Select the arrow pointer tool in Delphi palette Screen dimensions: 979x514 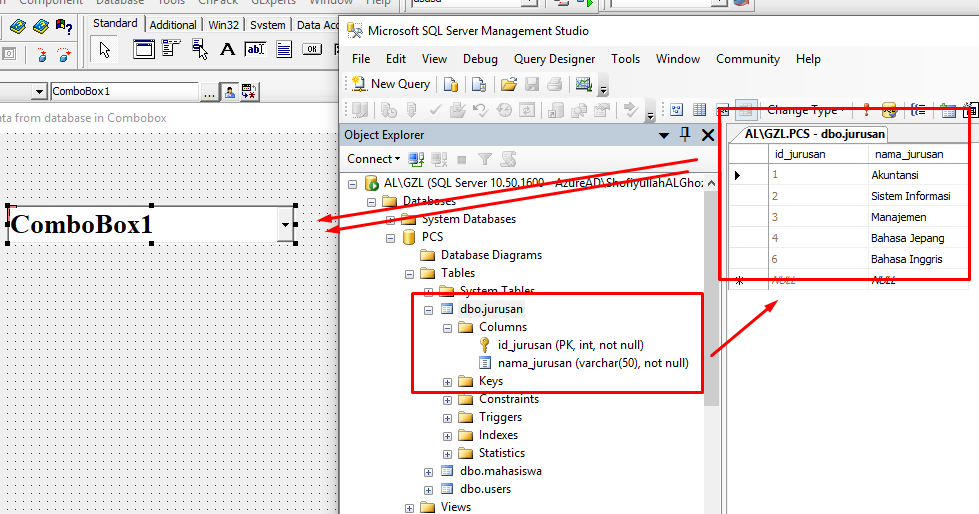click(104, 49)
